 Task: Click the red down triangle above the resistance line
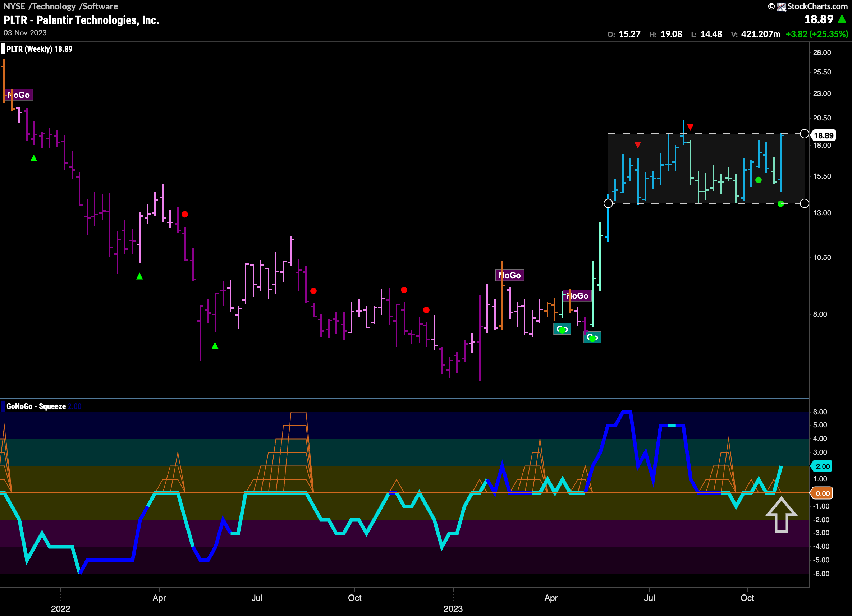click(x=690, y=127)
